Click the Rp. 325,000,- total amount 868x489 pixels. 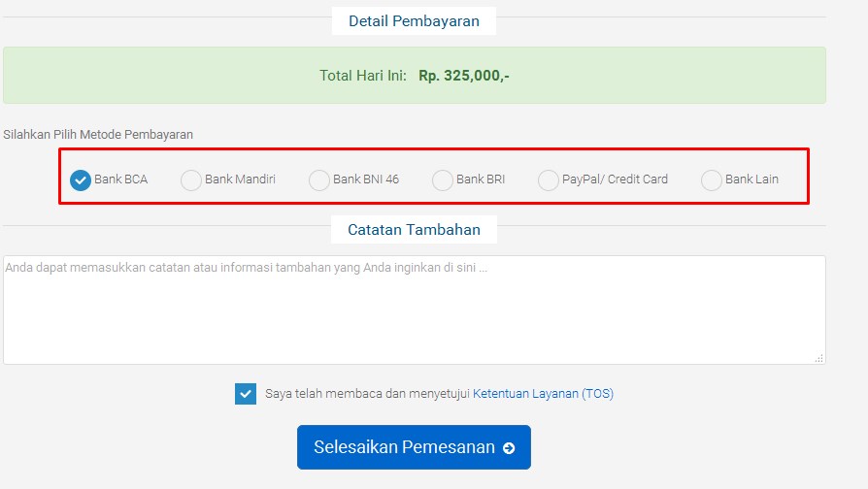point(464,76)
